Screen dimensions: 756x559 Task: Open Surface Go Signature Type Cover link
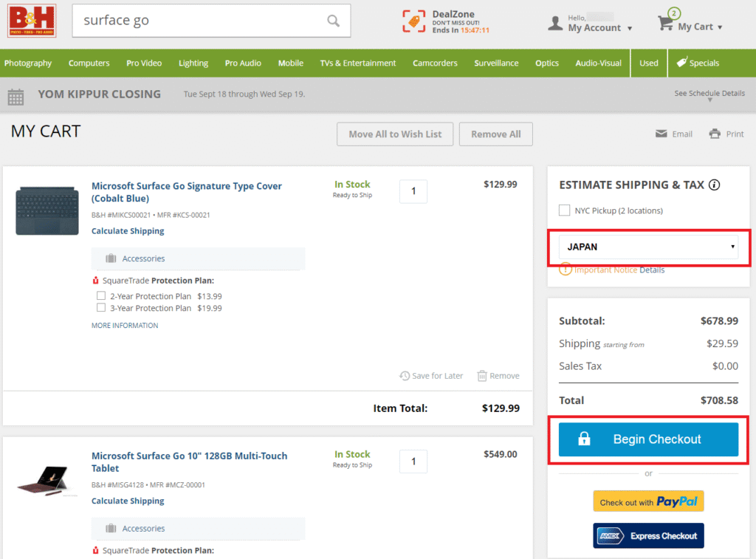pos(187,192)
